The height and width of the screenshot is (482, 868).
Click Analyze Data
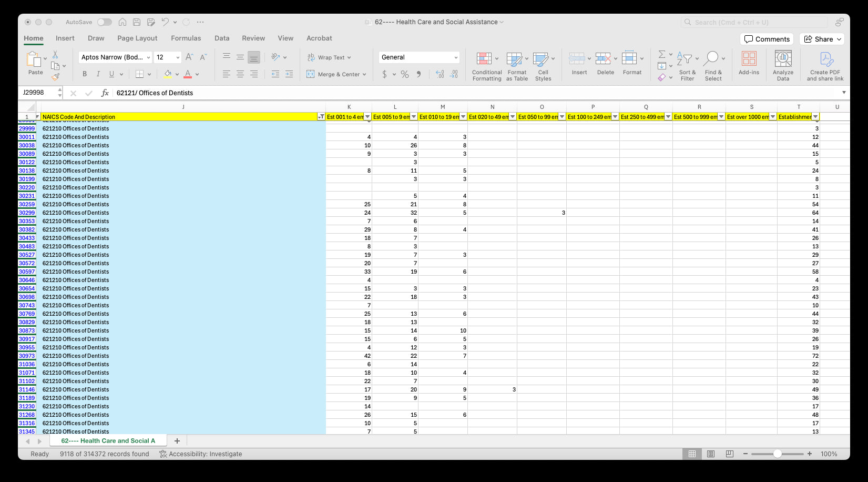[783, 66]
